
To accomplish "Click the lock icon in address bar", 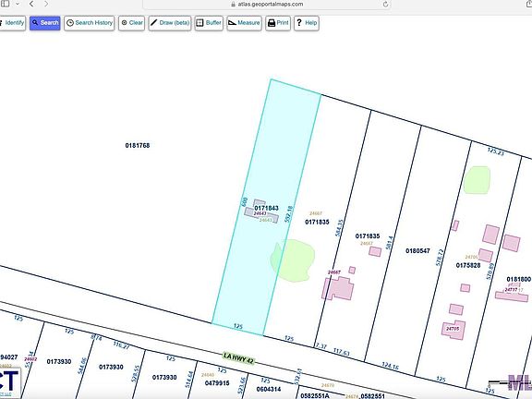I will tap(233, 5).
